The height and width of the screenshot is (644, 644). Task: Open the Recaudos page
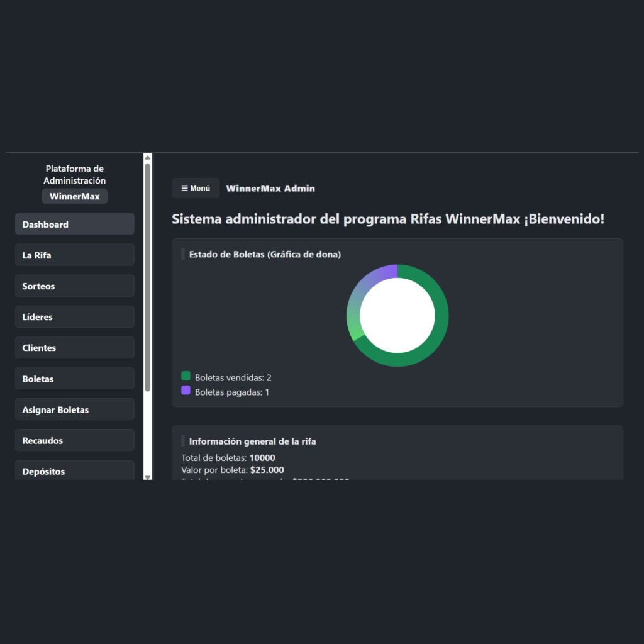tap(74, 440)
